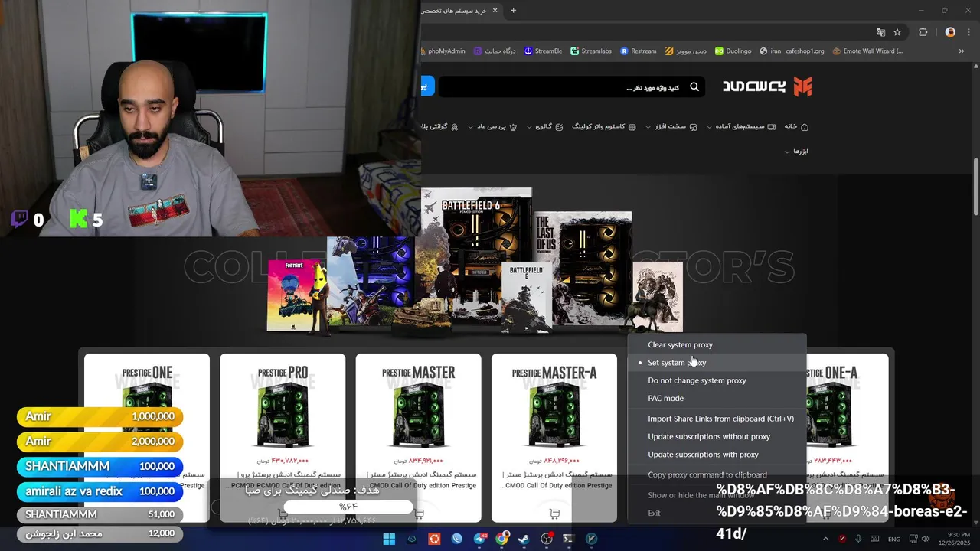Open the Chrome profile avatar
Viewport: 980px width, 551px height.
pos(950,32)
